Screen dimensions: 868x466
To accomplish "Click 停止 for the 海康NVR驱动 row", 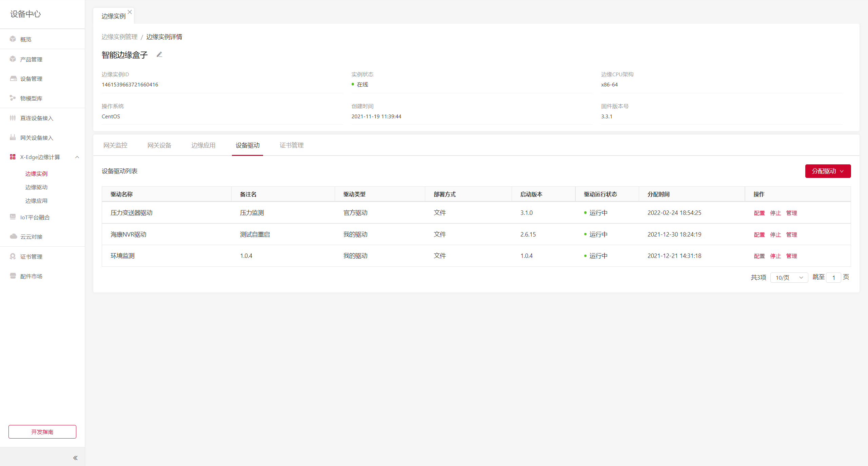I will [775, 235].
